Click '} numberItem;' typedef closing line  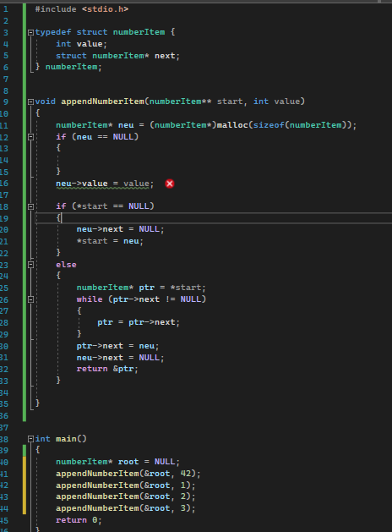pyautogui.click(x=68, y=67)
